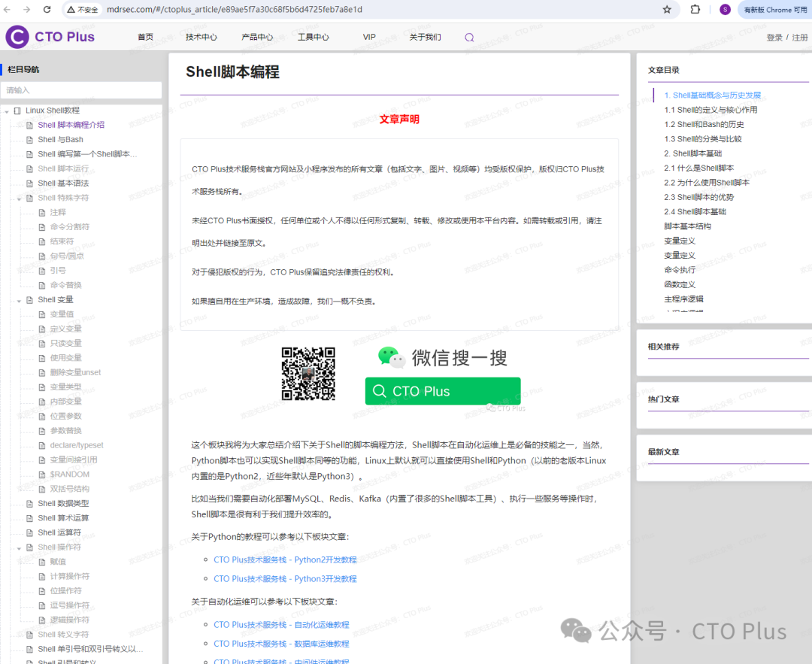Open 双括号结构 tree item
The height and width of the screenshot is (664, 812).
pyautogui.click(x=69, y=489)
